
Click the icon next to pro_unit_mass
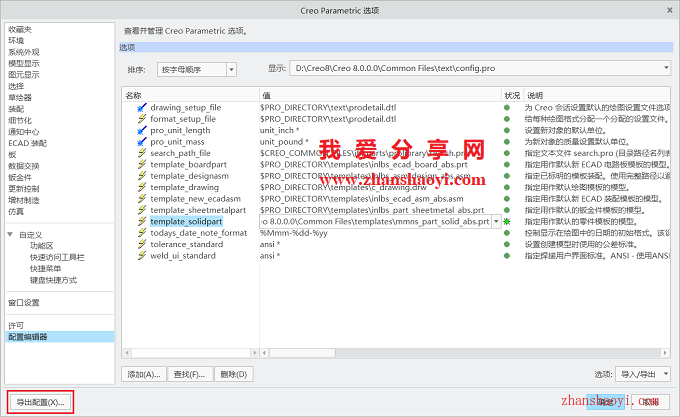(x=141, y=142)
